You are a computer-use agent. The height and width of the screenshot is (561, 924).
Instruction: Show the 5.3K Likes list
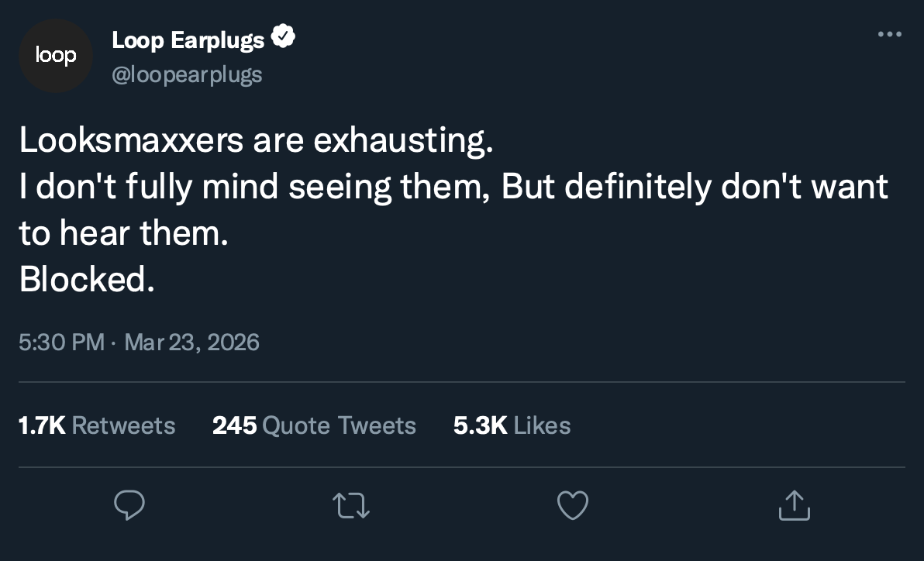[512, 425]
